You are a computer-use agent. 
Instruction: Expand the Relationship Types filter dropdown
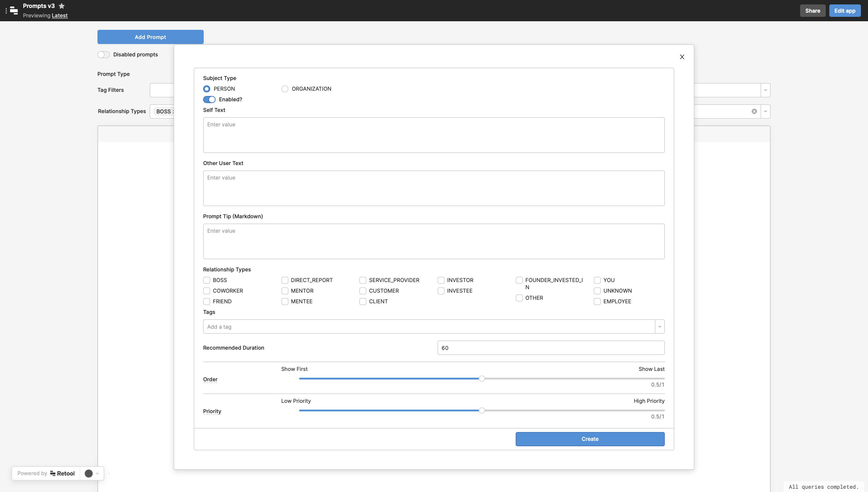pos(765,112)
